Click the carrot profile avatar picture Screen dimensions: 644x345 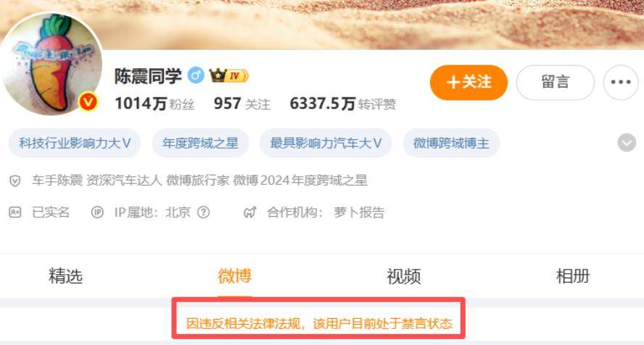click(51, 64)
